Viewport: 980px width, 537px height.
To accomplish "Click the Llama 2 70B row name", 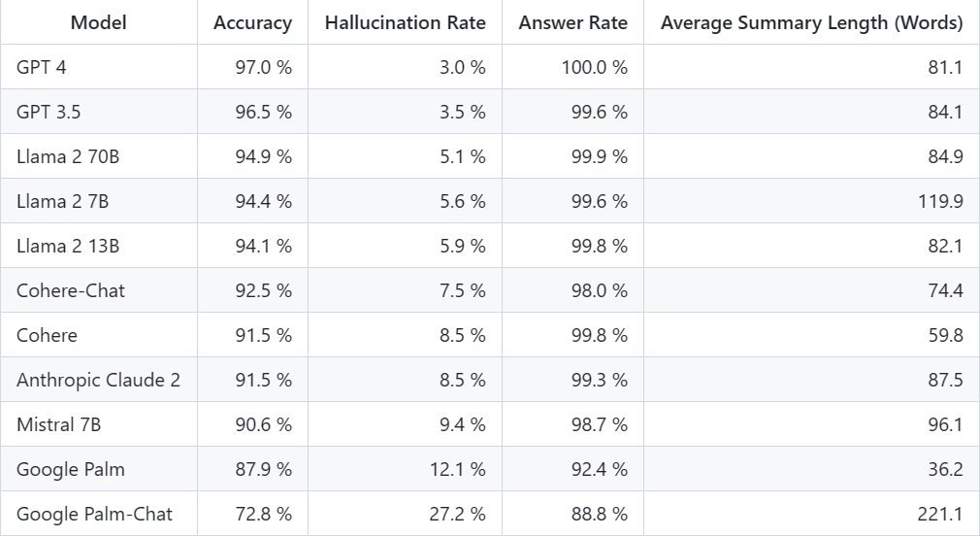I will [x=68, y=156].
